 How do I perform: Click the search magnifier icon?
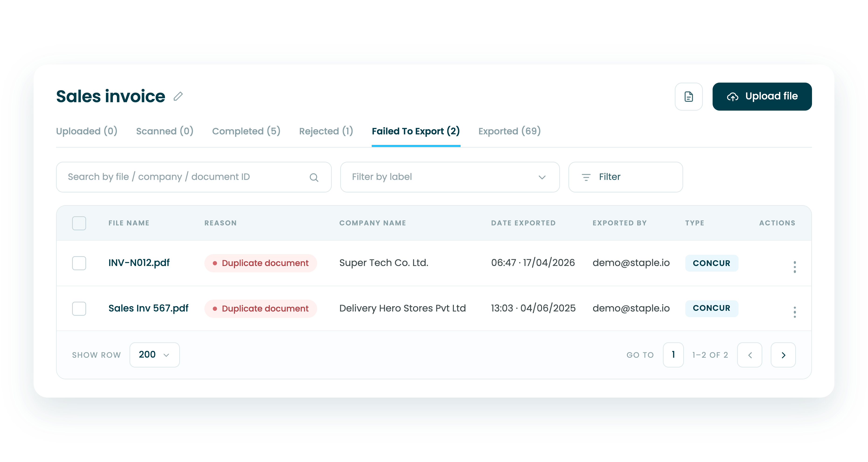(x=314, y=177)
